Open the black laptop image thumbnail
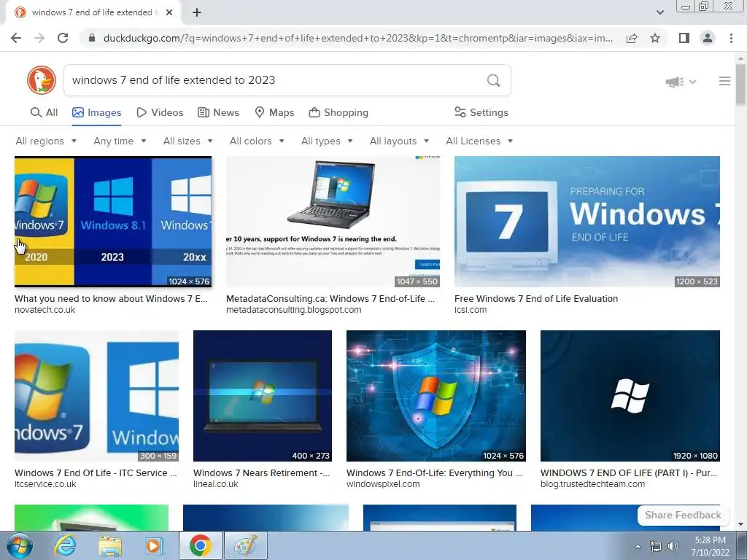Screen dimensions: 747x560 tap(333, 222)
